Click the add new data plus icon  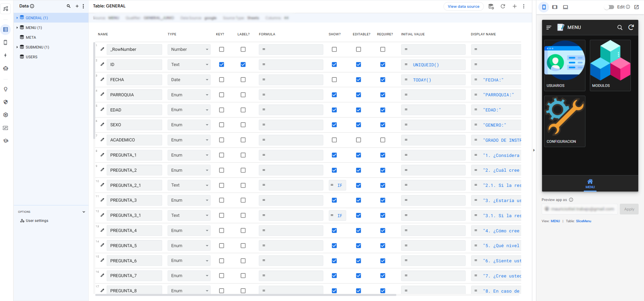click(x=77, y=6)
